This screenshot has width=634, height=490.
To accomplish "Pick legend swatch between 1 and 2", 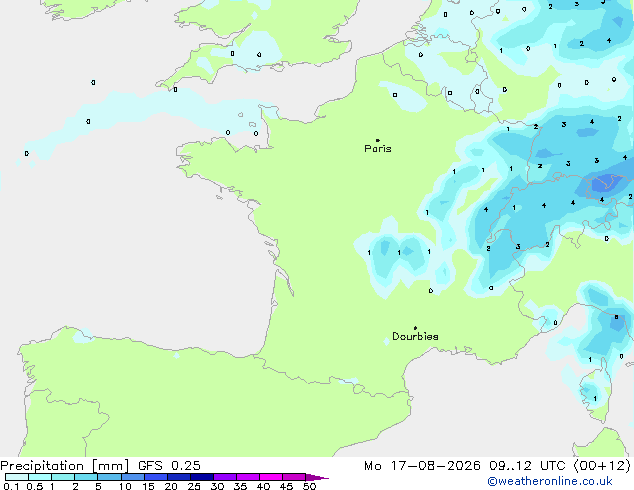I will coord(63,477).
